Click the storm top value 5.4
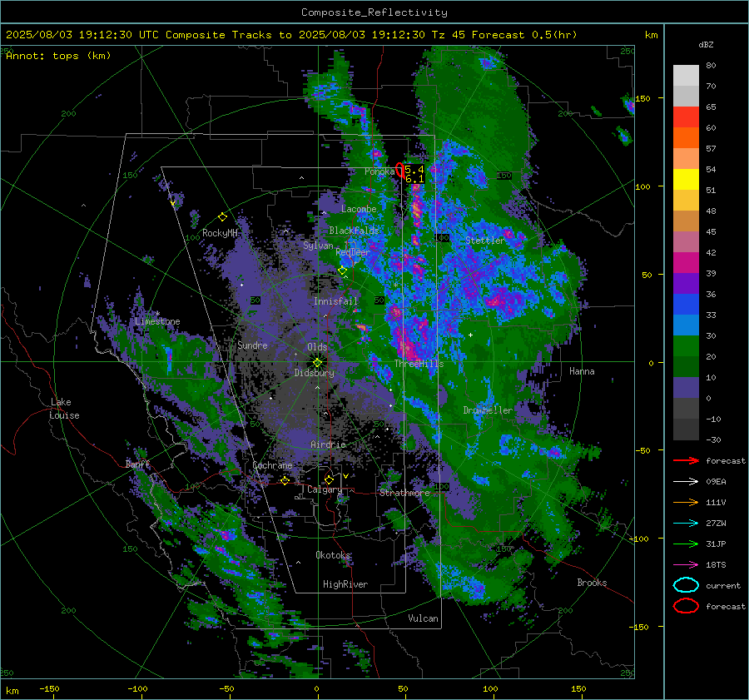 coord(414,170)
